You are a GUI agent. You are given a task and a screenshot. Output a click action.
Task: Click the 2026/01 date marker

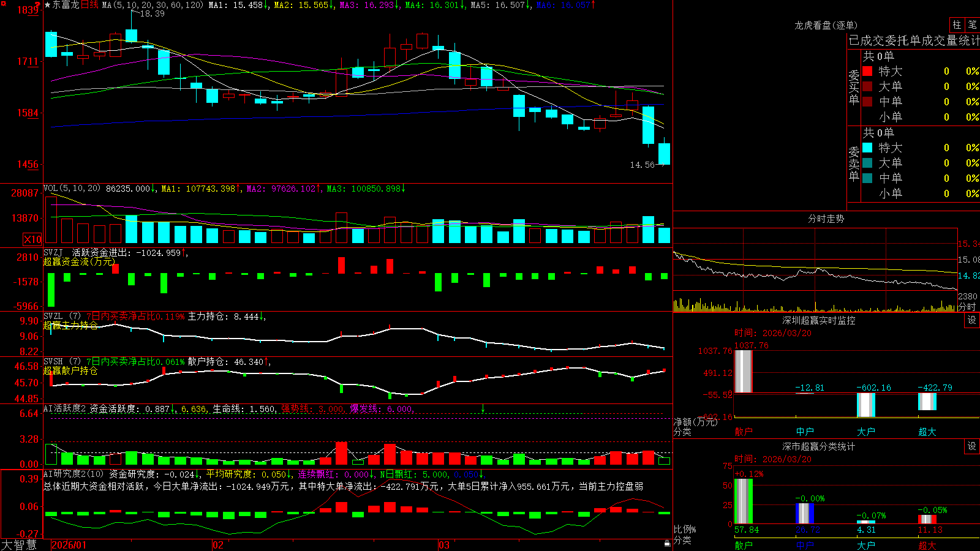(x=69, y=545)
